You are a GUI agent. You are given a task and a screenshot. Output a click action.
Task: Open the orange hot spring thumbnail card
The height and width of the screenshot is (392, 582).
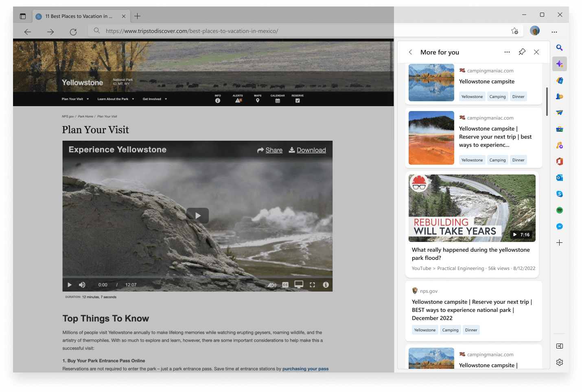tap(431, 138)
